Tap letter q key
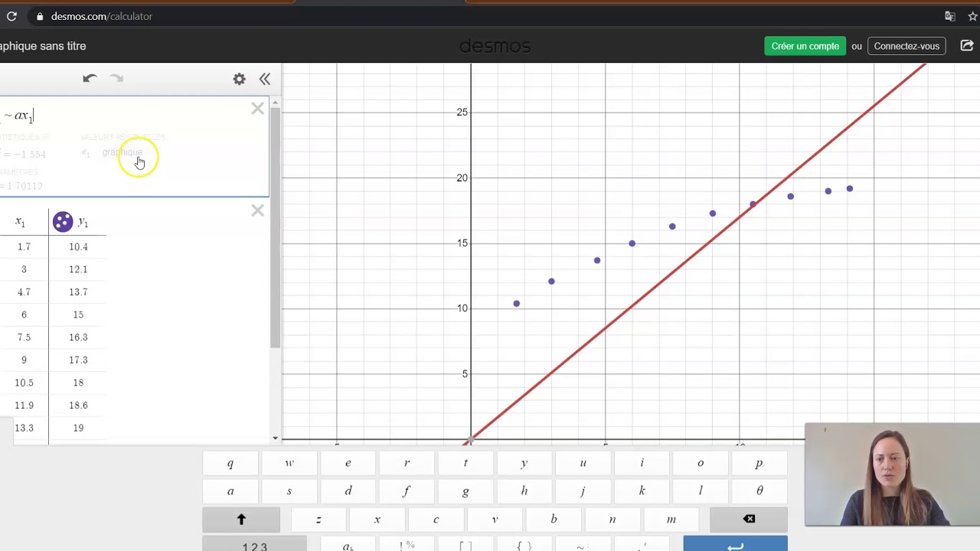 click(x=230, y=463)
